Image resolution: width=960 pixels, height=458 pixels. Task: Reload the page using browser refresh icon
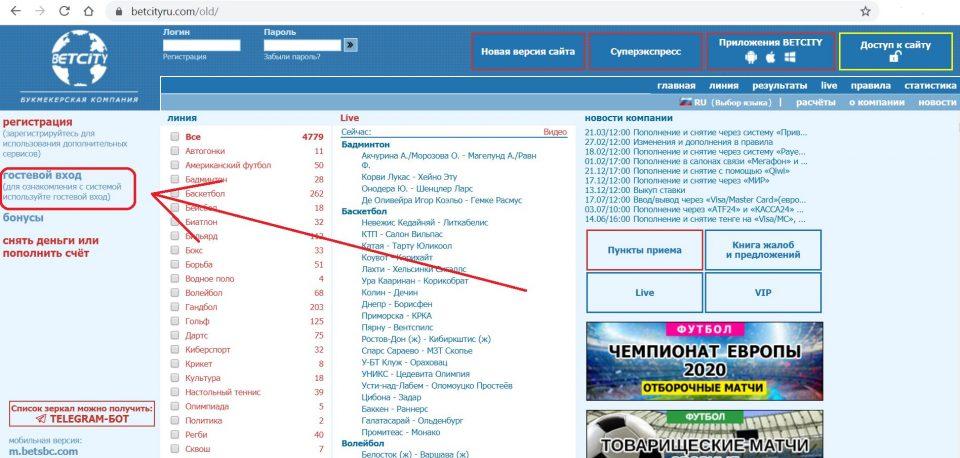pyautogui.click(x=63, y=11)
